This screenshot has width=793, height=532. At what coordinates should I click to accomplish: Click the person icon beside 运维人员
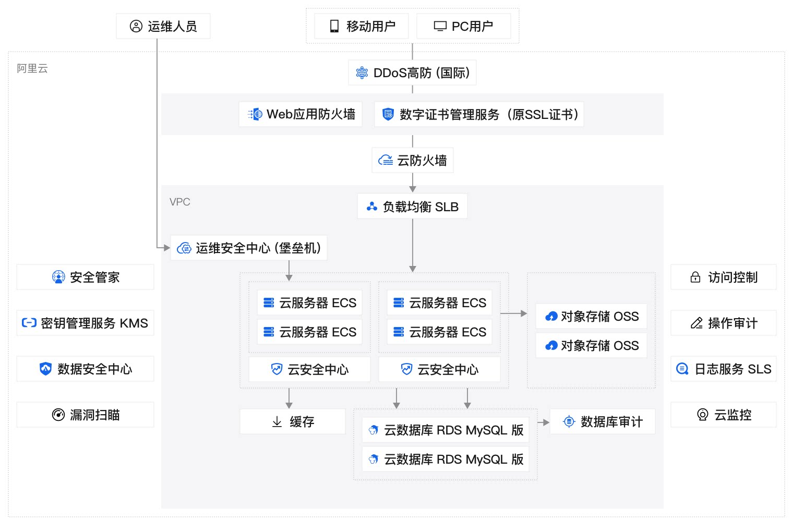click(x=136, y=26)
